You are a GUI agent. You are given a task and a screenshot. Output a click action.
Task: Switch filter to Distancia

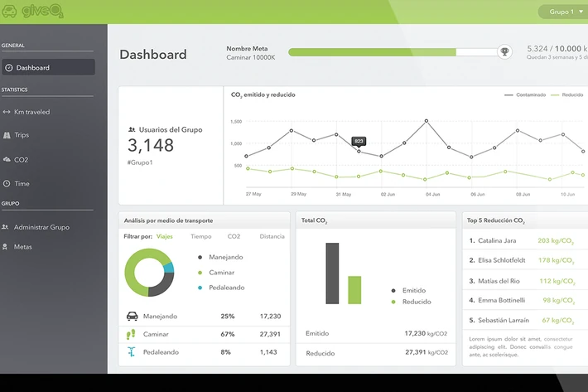[272, 236]
